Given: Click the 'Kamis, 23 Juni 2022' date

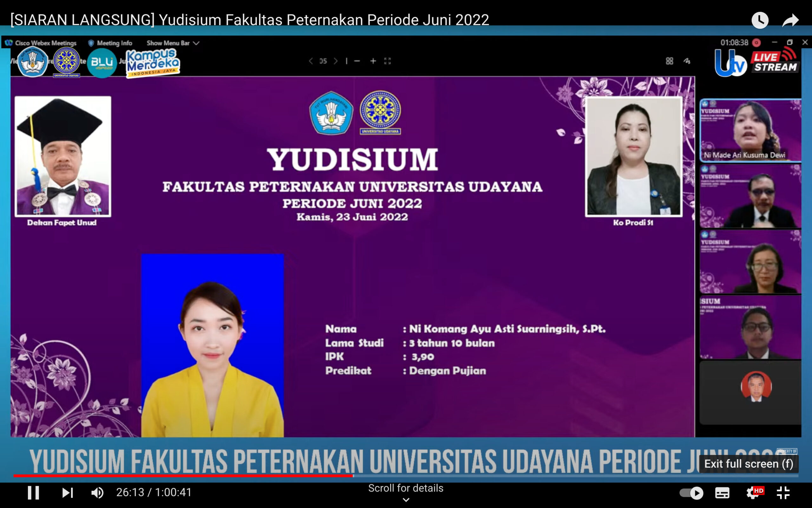Looking at the screenshot, I should click(352, 217).
